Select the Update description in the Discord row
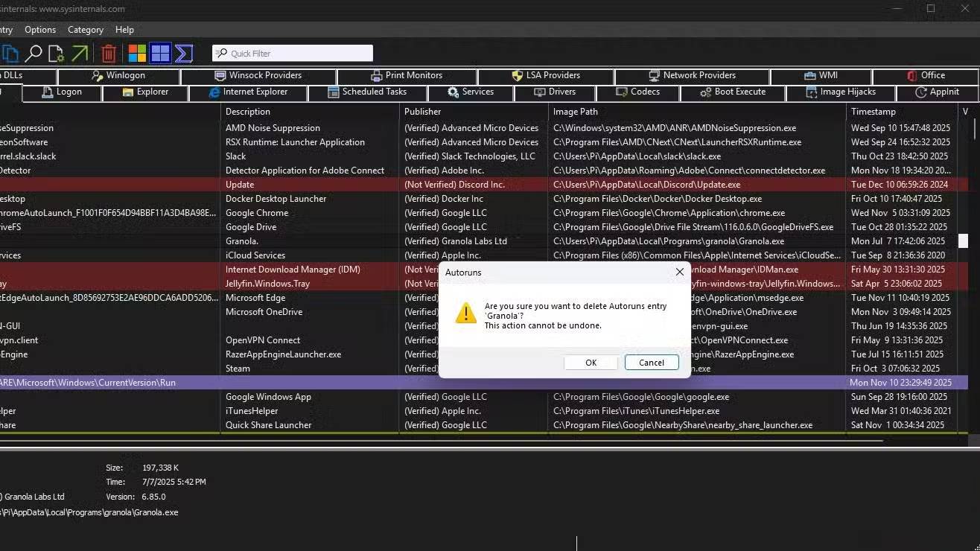980x551 pixels. (x=240, y=185)
